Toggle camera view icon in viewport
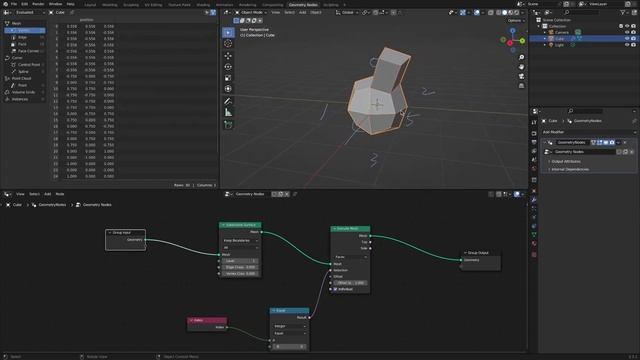This screenshot has width=640, height=360. click(x=521, y=76)
